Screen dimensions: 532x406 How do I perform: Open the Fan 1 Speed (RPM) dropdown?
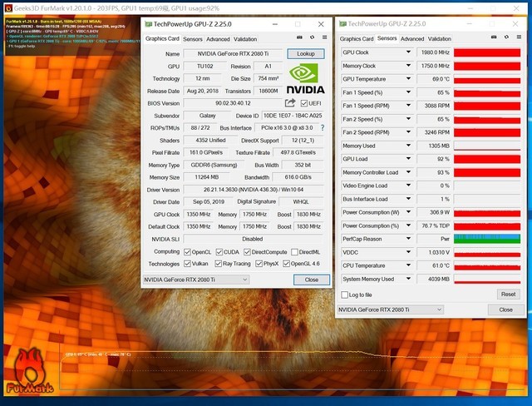pos(408,106)
